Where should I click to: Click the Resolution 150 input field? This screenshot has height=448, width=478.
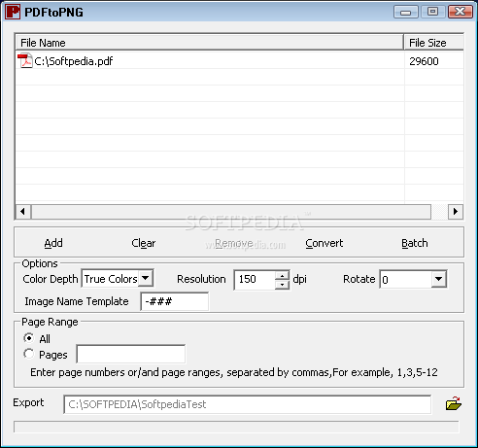point(255,280)
